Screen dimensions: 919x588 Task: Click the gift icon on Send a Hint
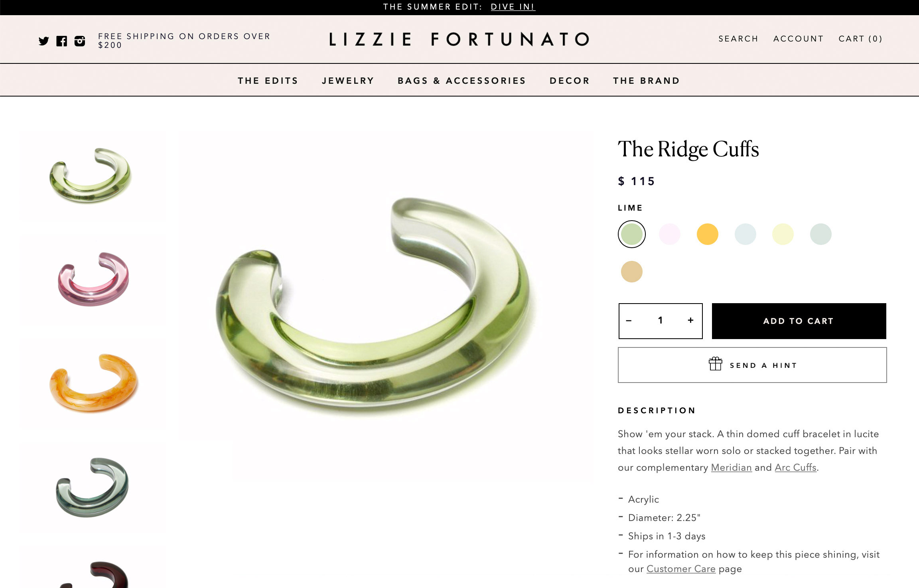coord(715,364)
